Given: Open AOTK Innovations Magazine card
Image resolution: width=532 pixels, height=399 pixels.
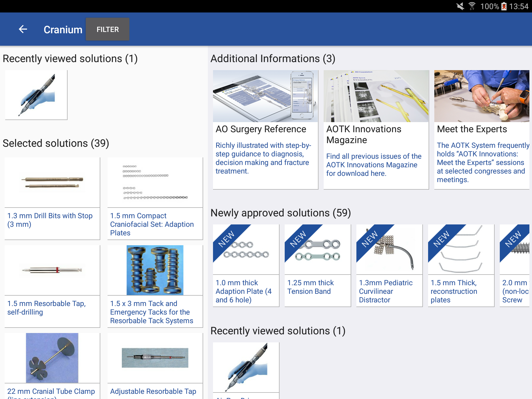Looking at the screenshot, I should click(x=376, y=130).
